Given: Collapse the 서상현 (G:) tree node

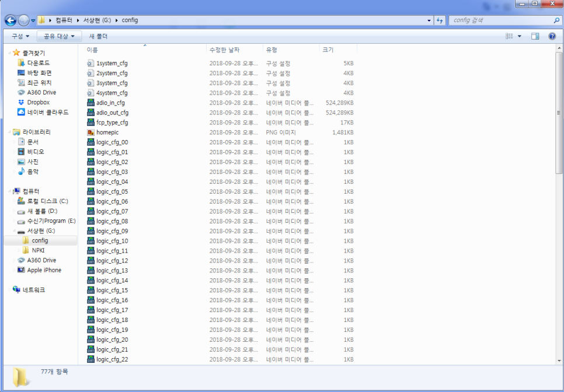Looking at the screenshot, I should pos(15,230).
